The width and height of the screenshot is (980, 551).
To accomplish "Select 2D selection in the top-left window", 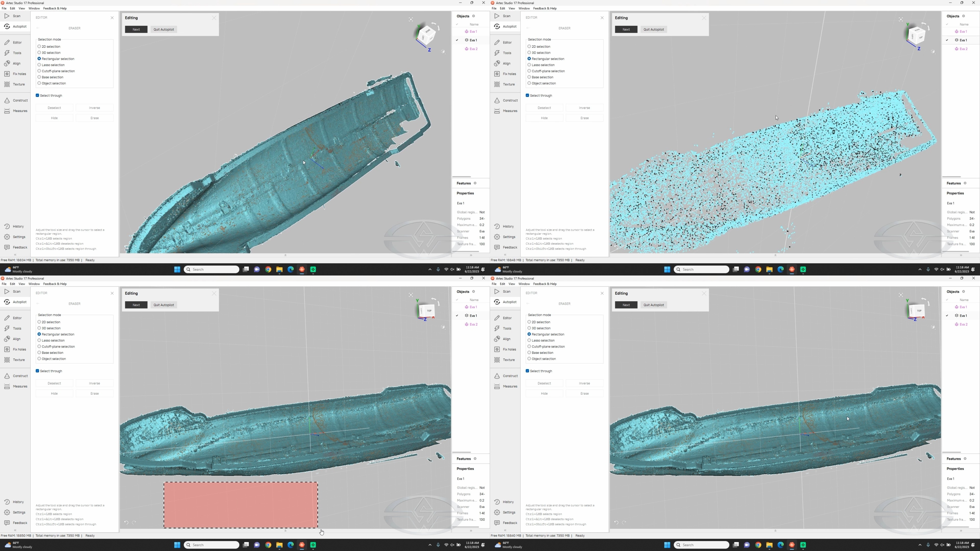I will click(x=49, y=47).
